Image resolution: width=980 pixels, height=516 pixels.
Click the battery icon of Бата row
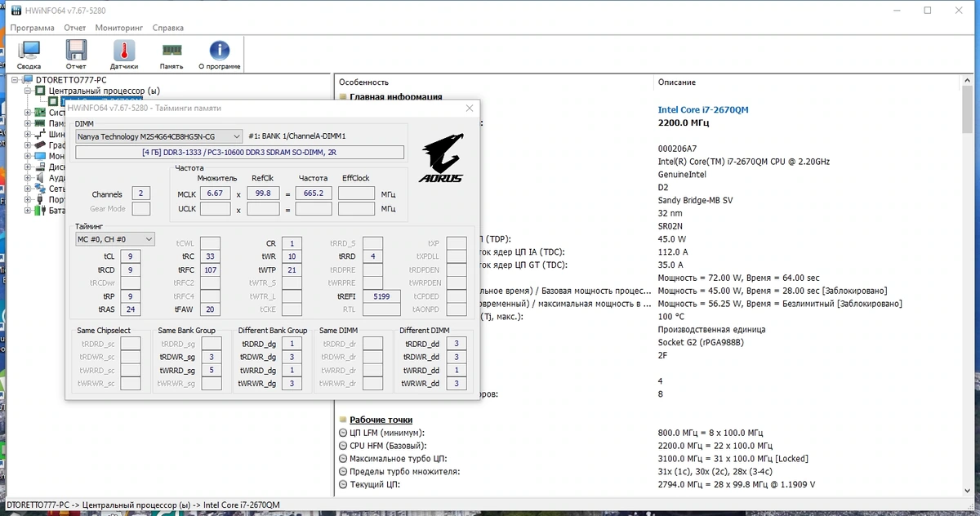[x=42, y=210]
